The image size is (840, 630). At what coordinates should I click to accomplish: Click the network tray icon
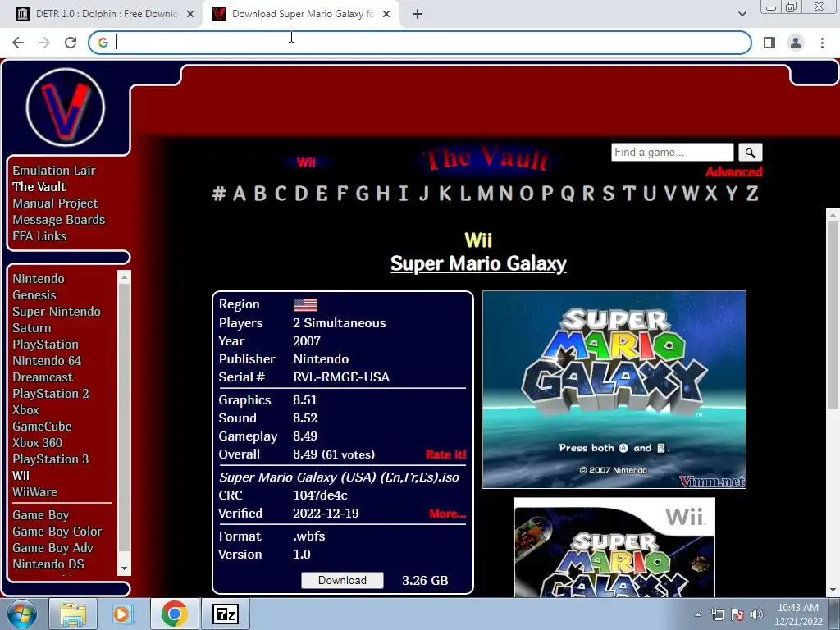tap(717, 614)
